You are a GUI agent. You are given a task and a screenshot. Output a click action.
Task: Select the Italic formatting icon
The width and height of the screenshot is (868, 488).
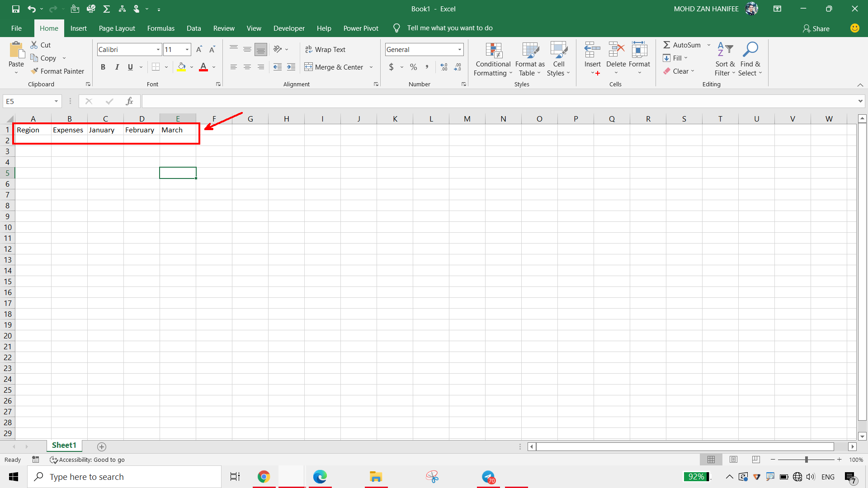click(x=117, y=67)
